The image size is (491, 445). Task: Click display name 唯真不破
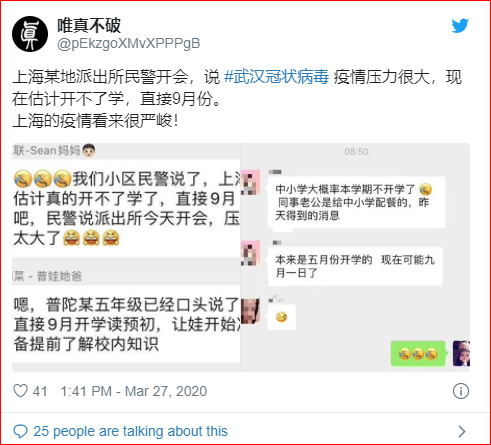(x=89, y=26)
